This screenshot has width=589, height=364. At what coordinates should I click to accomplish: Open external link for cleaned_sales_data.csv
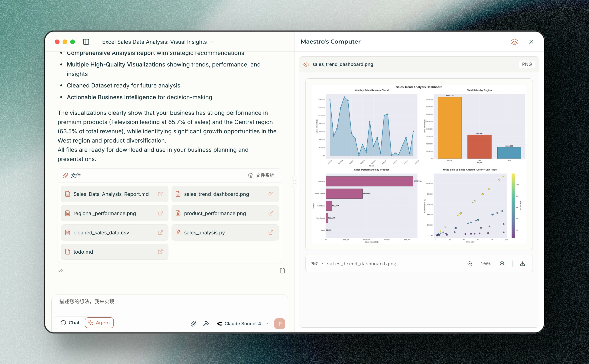click(160, 233)
